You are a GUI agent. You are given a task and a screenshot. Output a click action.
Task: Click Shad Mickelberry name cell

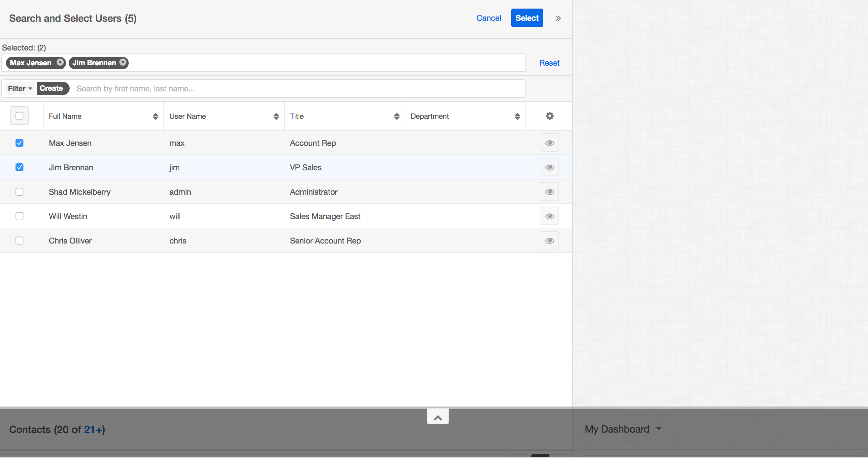point(80,192)
